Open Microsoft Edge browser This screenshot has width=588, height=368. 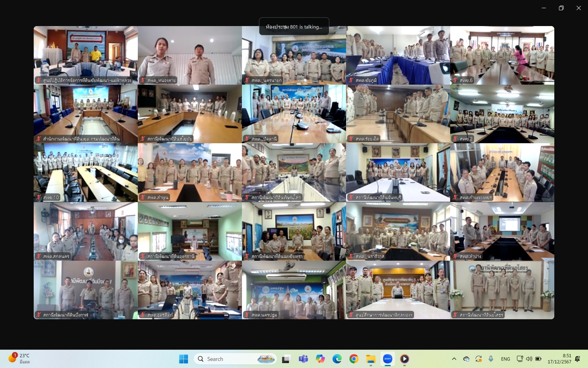pyautogui.click(x=337, y=359)
